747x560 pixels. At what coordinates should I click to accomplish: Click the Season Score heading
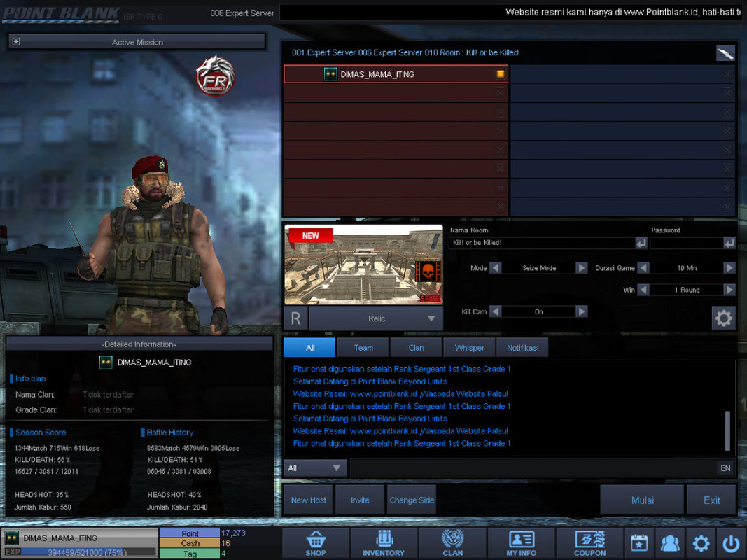[41, 433]
